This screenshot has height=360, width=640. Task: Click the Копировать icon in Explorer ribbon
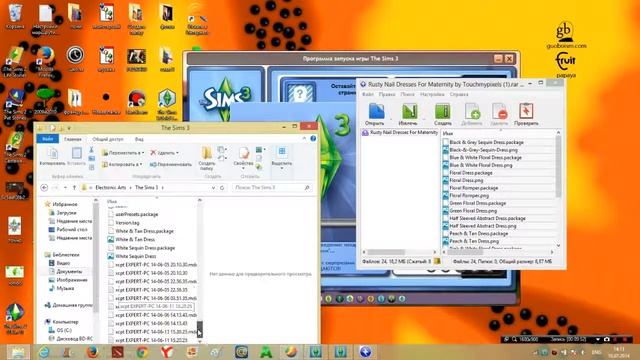(53, 154)
